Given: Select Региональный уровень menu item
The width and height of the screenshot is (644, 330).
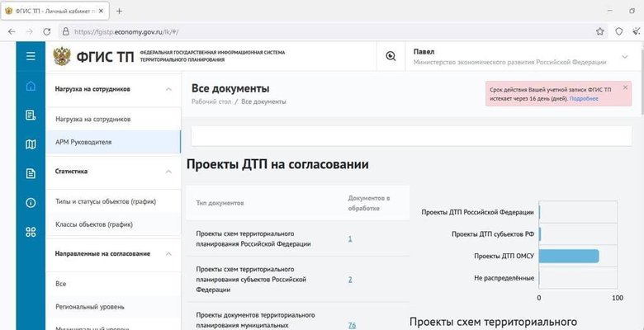Looking at the screenshot, I should (x=113, y=307).
